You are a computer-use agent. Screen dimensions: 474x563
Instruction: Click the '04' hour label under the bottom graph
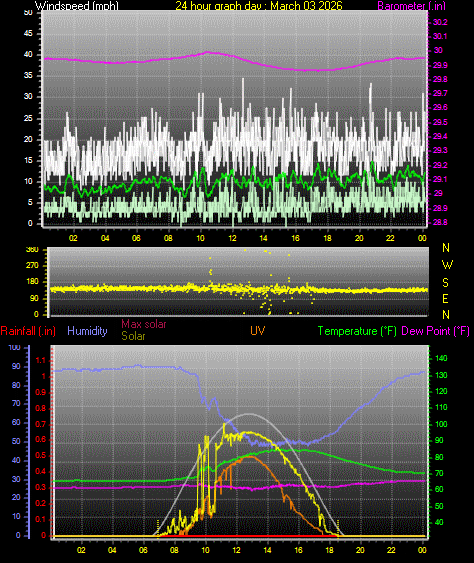[112, 550]
